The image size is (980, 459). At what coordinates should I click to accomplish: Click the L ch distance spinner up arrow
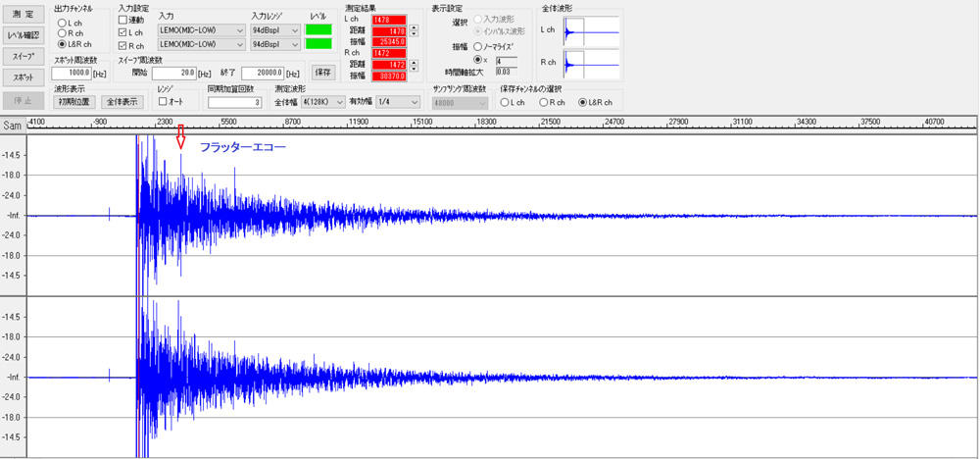coord(414,27)
